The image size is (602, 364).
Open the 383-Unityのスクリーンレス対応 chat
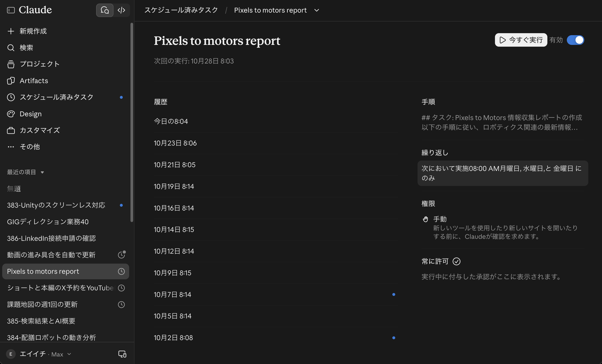65,205
